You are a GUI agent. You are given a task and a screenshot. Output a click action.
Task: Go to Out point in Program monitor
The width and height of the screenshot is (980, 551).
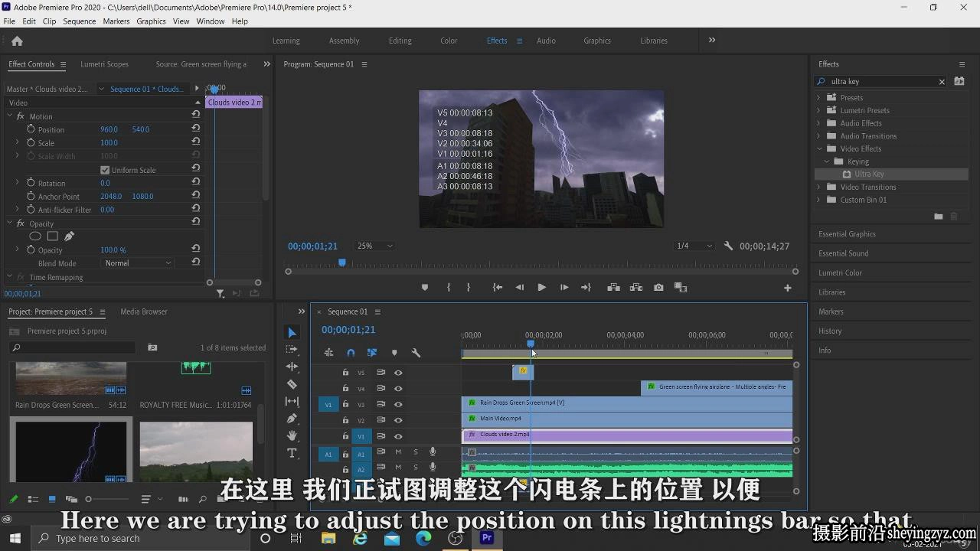click(x=586, y=288)
